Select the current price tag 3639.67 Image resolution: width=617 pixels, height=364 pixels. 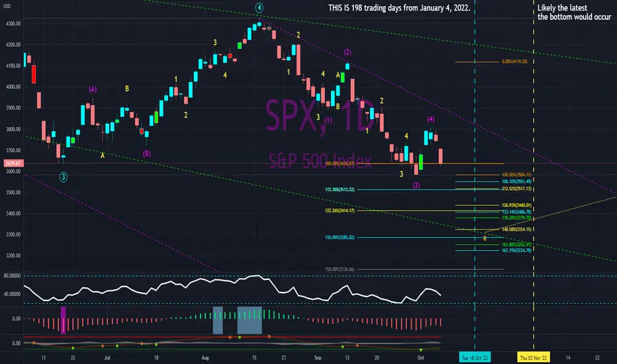tap(13, 163)
